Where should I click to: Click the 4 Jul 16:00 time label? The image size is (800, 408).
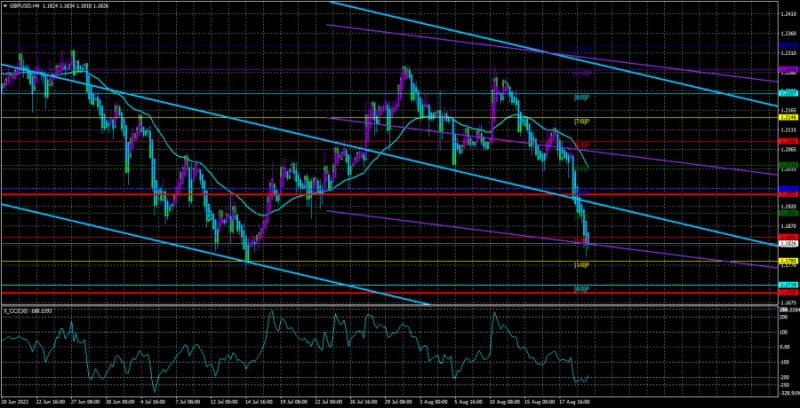point(153,402)
